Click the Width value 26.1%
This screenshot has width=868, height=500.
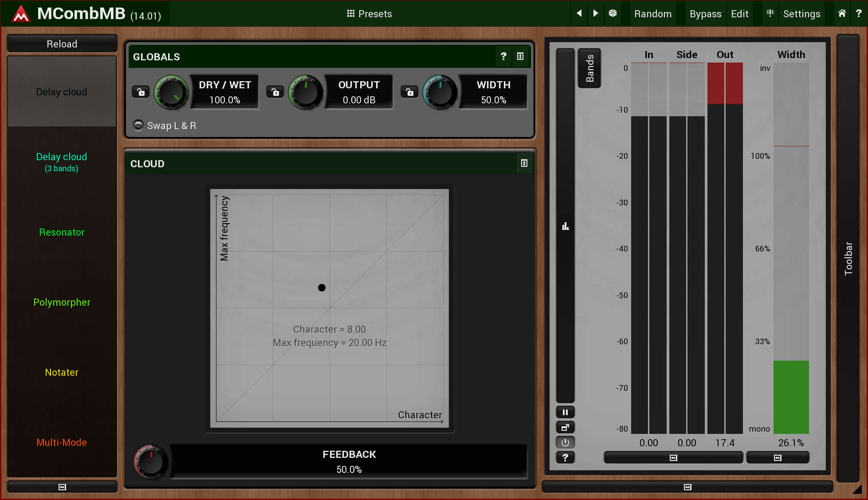click(791, 443)
